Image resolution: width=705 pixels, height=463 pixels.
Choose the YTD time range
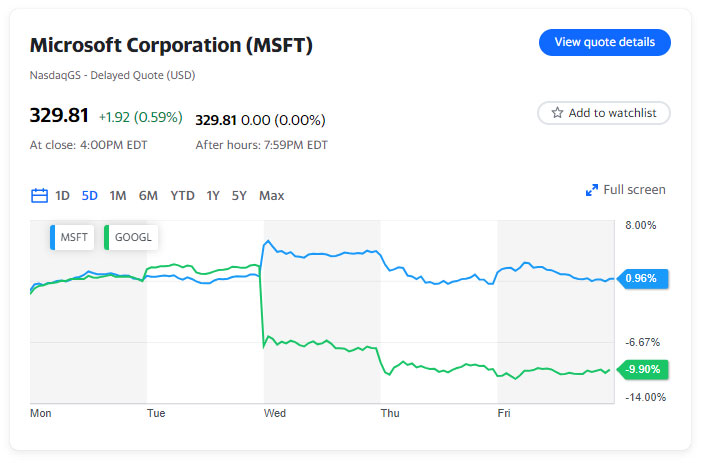pyautogui.click(x=182, y=196)
